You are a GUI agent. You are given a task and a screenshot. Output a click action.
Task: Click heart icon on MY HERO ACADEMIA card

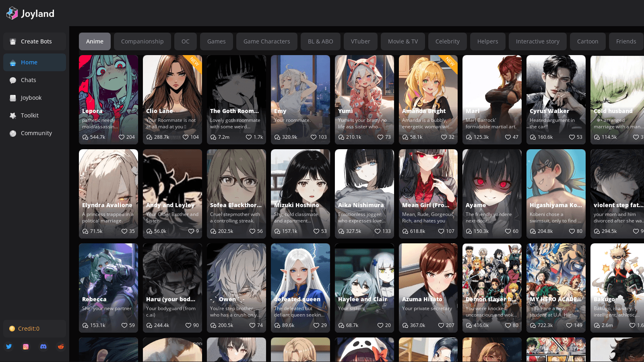[569, 325]
